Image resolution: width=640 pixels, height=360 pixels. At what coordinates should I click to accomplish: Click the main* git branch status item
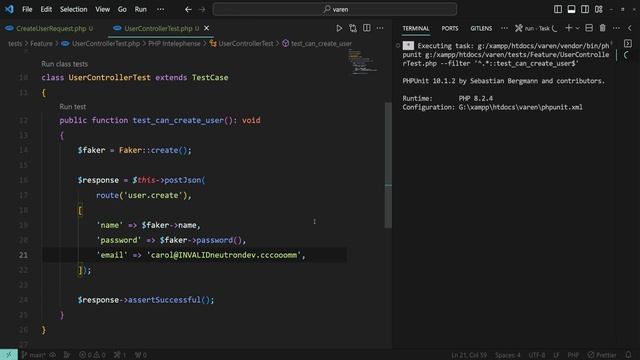(x=33, y=355)
